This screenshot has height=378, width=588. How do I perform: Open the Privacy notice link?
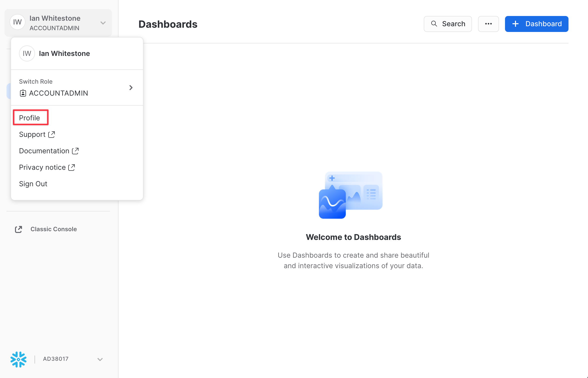point(42,167)
